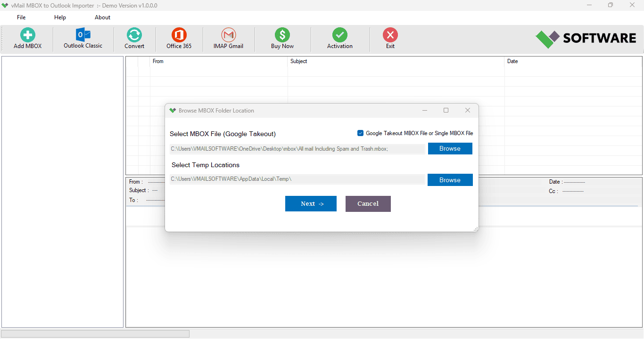644x339 pixels.
Task: Click the red Exit icon
Action: click(x=390, y=35)
